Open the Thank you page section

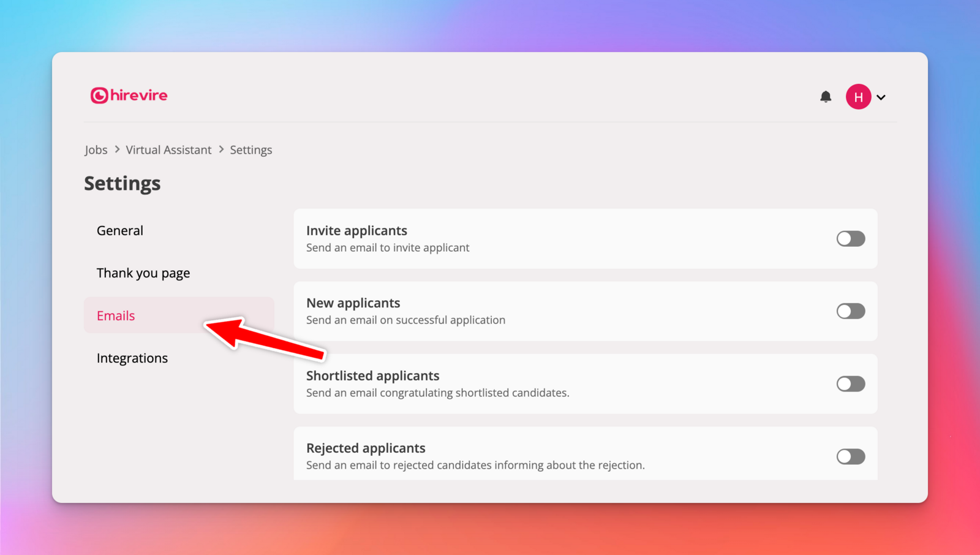click(x=143, y=273)
